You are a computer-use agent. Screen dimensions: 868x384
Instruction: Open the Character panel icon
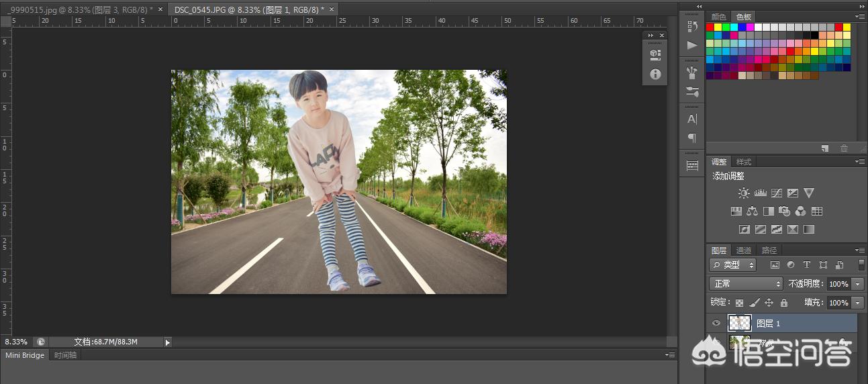tap(692, 119)
